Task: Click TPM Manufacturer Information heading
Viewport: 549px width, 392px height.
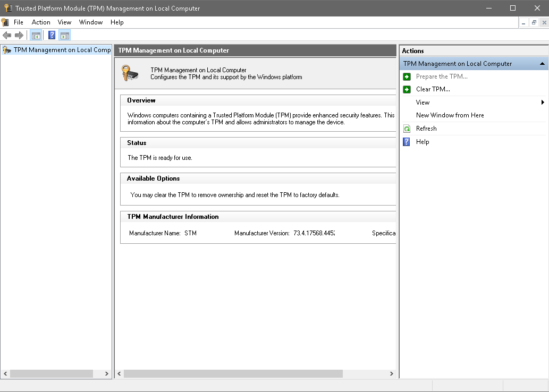Action: (x=173, y=217)
